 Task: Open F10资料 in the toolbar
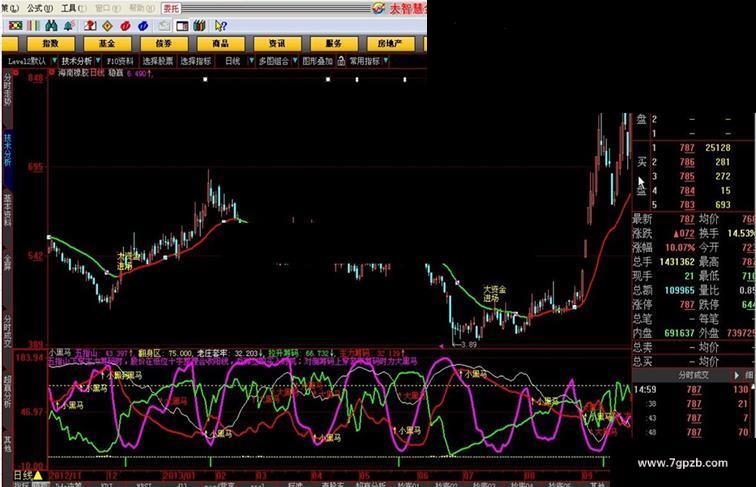coord(120,61)
